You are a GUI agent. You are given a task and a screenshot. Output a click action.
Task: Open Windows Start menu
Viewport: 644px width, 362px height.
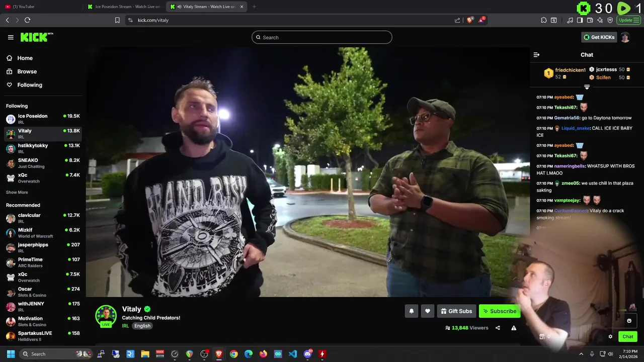click(x=11, y=354)
